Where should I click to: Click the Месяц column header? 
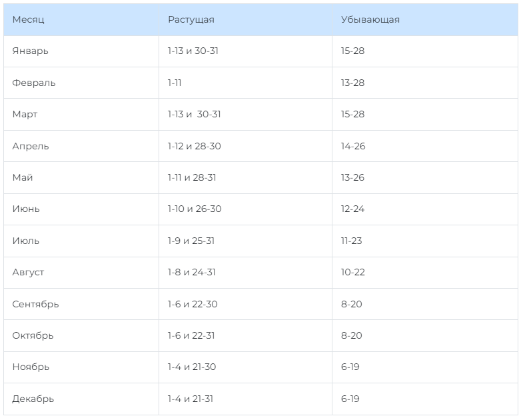[x=29, y=19]
